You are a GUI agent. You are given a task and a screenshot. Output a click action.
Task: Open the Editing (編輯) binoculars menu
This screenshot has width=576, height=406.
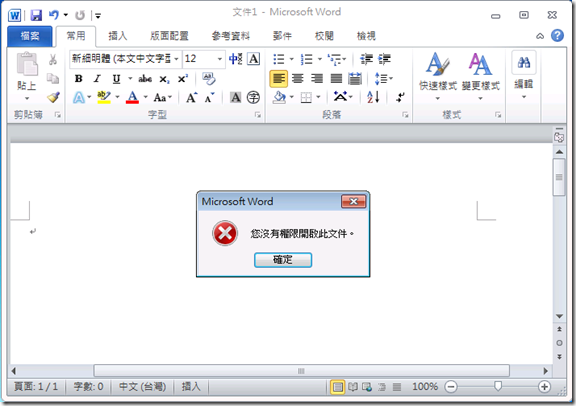(x=523, y=75)
